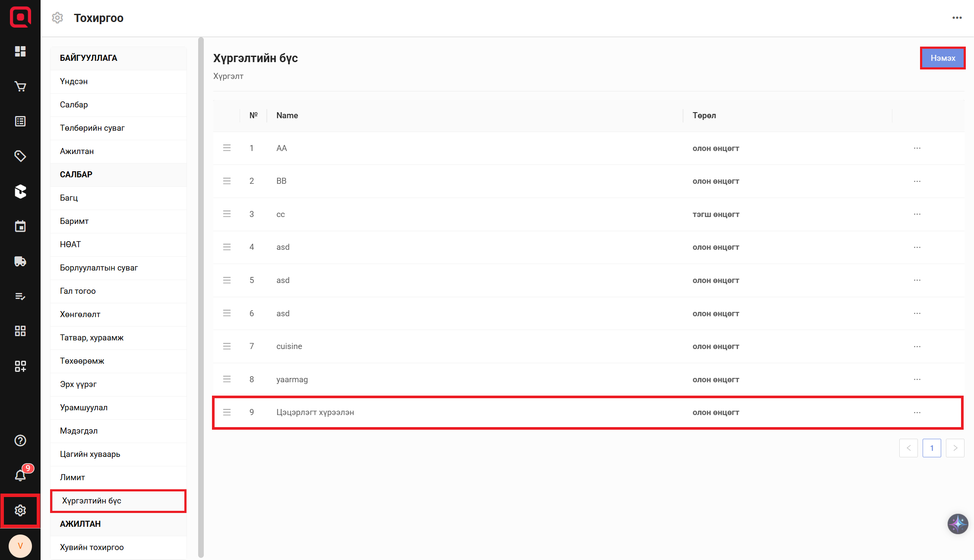Open the settings gear in sidebar

pyautogui.click(x=20, y=510)
